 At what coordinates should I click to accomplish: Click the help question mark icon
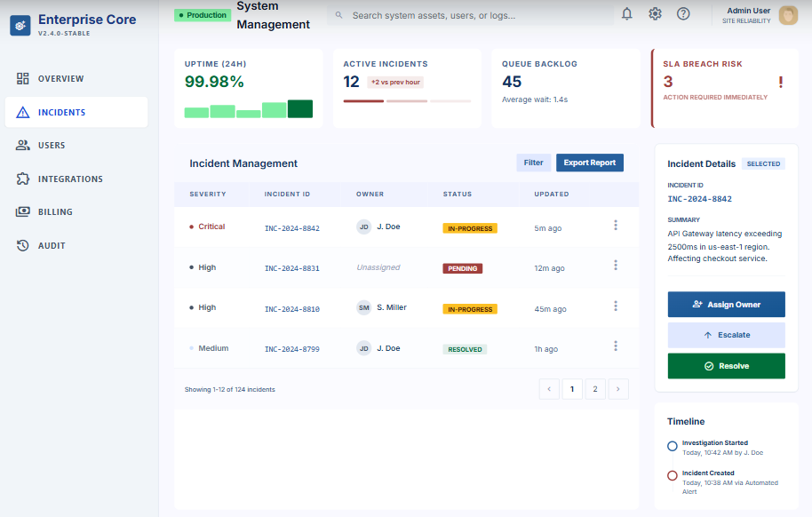(x=683, y=13)
